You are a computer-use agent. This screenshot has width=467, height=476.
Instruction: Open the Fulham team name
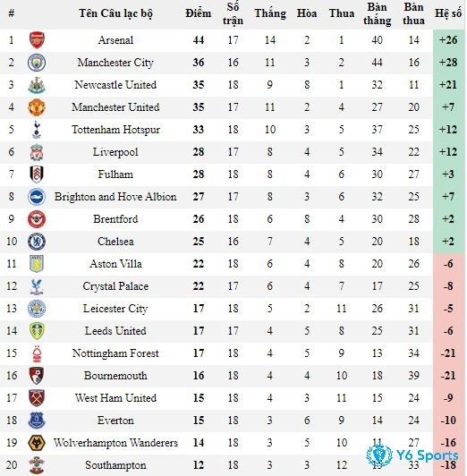115,174
